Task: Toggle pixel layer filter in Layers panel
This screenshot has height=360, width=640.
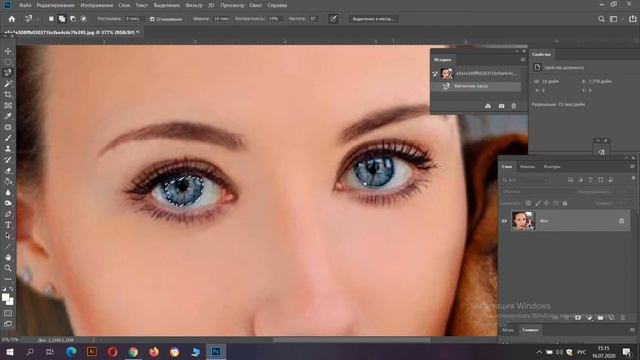Action: point(570,180)
